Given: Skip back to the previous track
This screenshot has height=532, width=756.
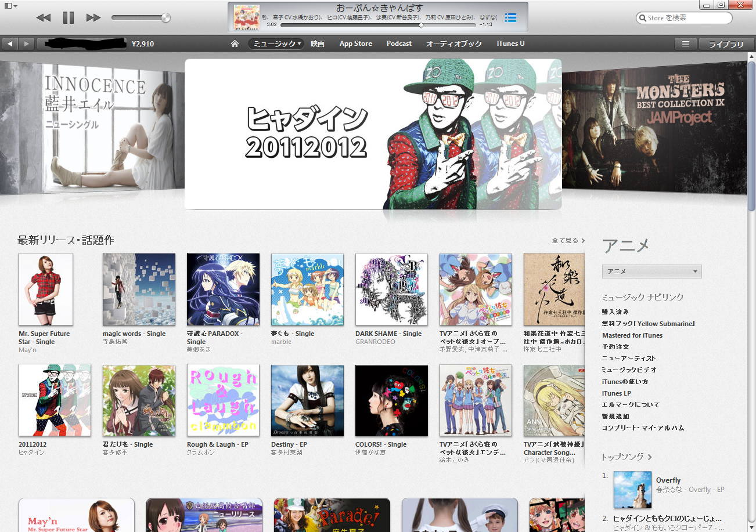Looking at the screenshot, I should click(x=44, y=18).
